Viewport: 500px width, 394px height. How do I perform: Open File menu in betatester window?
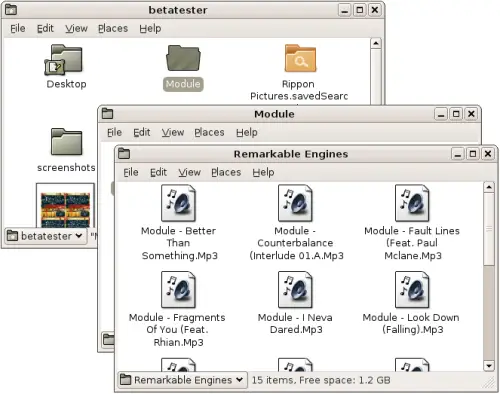click(18, 29)
